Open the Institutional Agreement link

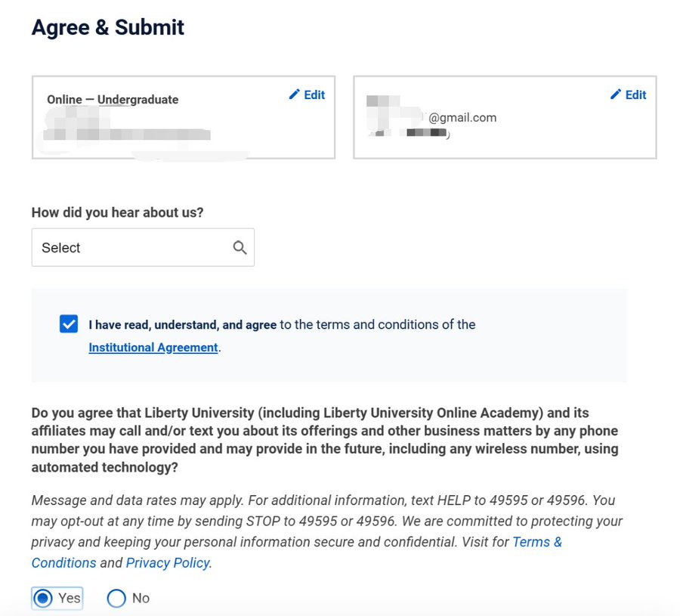(153, 348)
